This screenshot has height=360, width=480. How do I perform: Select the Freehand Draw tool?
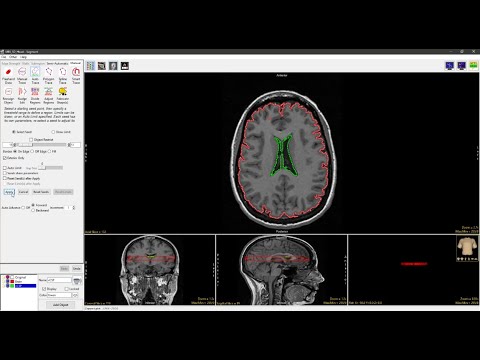8,76
